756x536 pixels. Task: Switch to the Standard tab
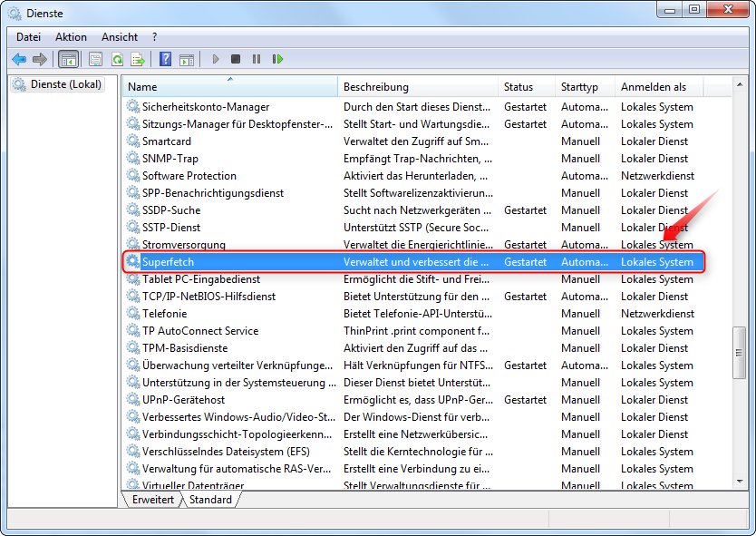(x=210, y=499)
